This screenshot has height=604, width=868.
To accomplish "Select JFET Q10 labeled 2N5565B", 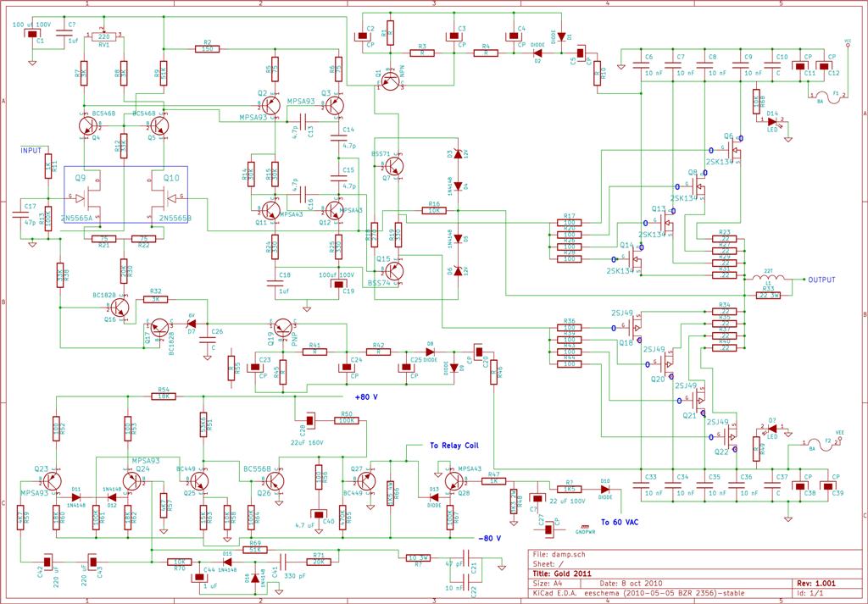I will tap(164, 197).
